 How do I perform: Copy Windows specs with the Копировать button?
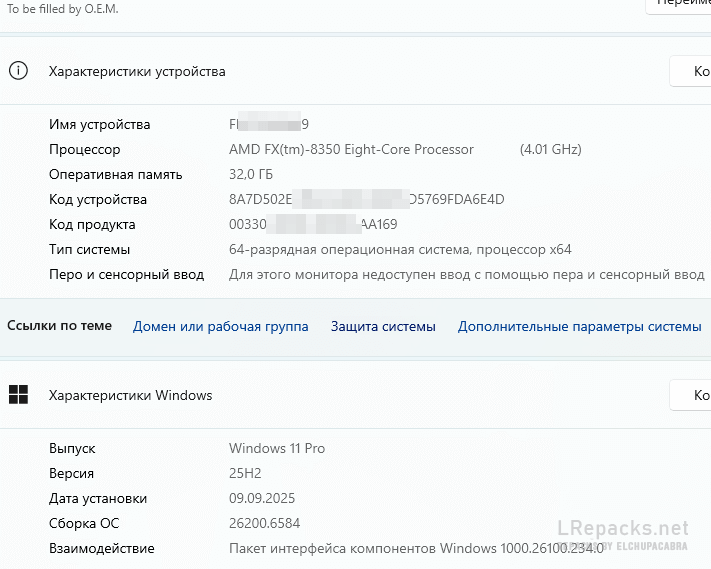[x=691, y=396]
